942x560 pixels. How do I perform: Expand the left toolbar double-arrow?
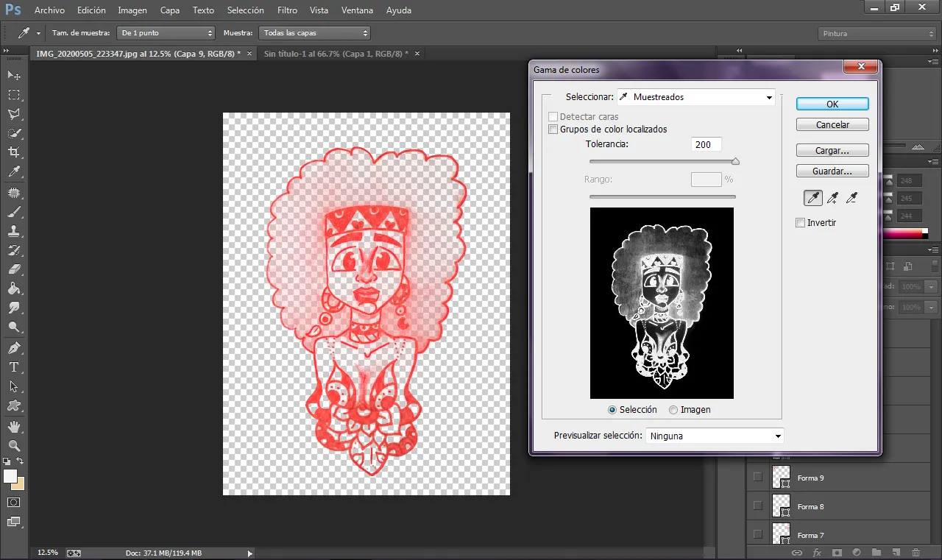(x=7, y=52)
